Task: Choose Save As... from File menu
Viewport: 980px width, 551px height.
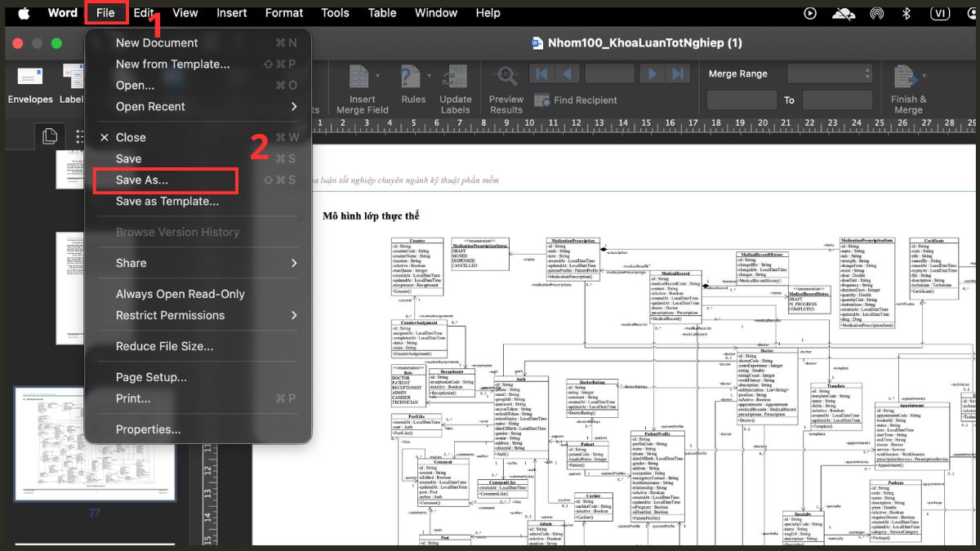Action: coord(166,180)
